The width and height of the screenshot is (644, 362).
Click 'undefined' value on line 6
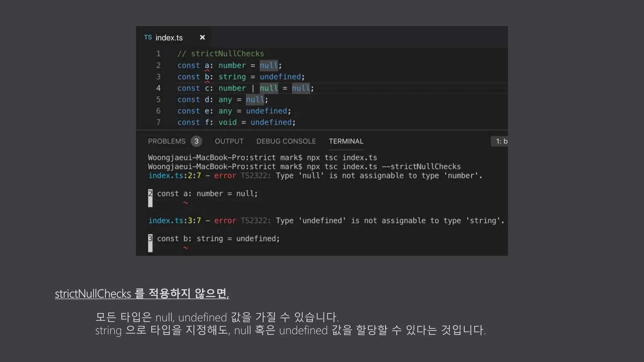tap(266, 111)
